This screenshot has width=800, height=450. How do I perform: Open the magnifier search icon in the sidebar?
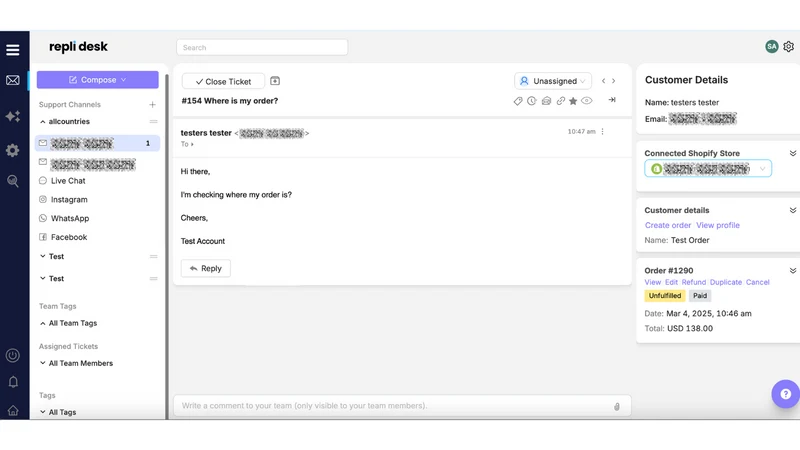pyautogui.click(x=13, y=181)
